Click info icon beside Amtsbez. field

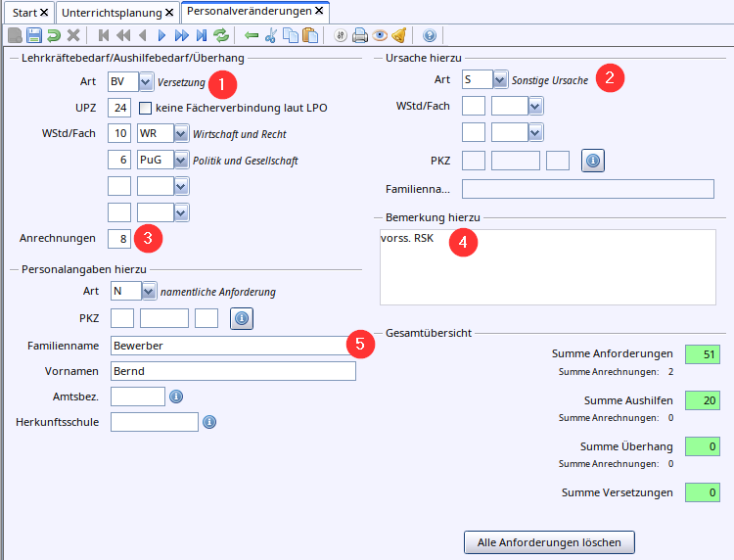pos(176,397)
